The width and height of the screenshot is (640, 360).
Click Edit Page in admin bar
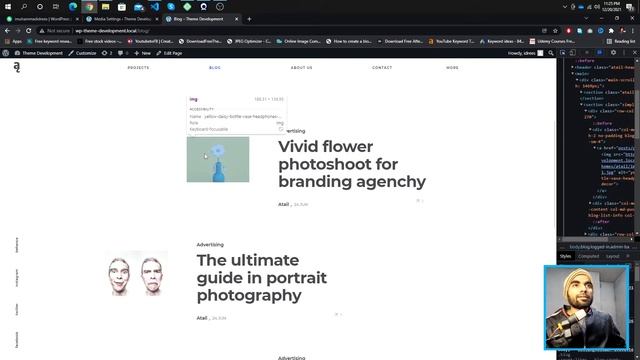169,53
